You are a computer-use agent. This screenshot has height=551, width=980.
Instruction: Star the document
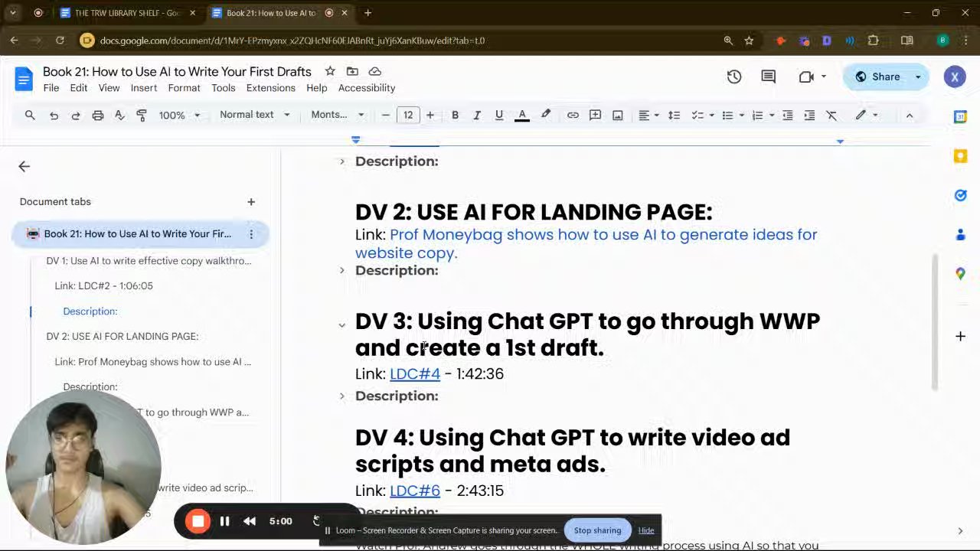pyautogui.click(x=330, y=71)
